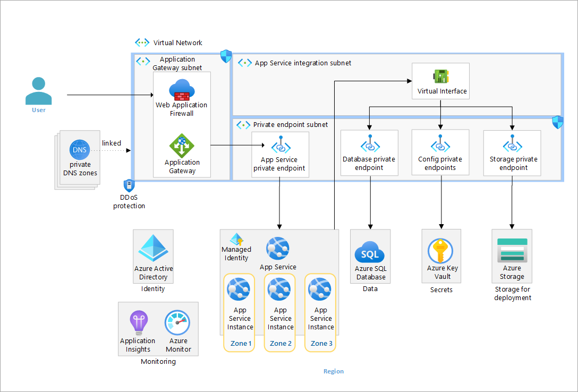
Task: Click shield icon on Private endpoint subnet
Action: point(558,122)
